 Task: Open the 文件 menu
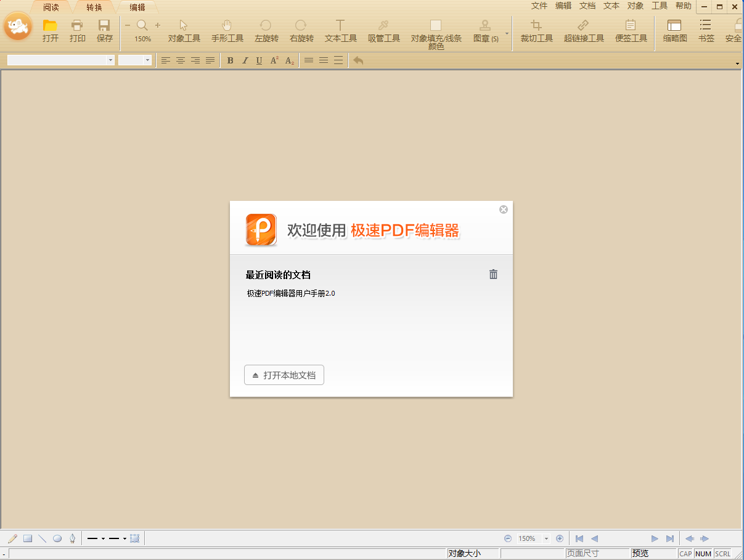pos(539,6)
